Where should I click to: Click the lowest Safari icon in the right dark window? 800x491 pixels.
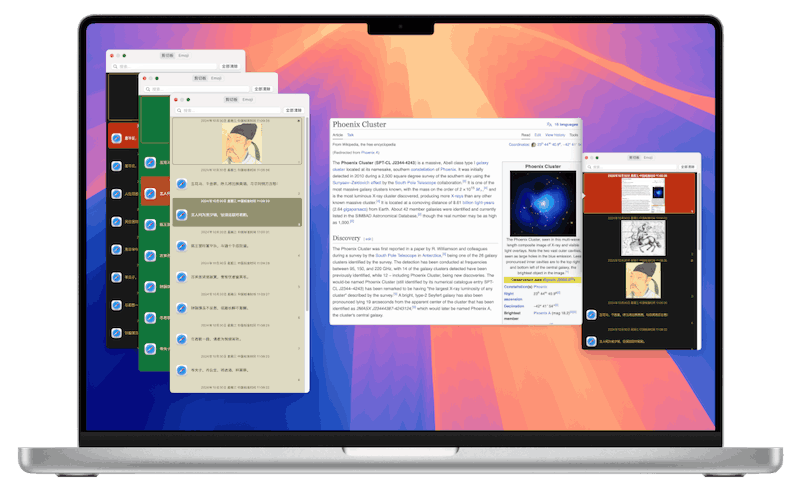[x=591, y=342]
